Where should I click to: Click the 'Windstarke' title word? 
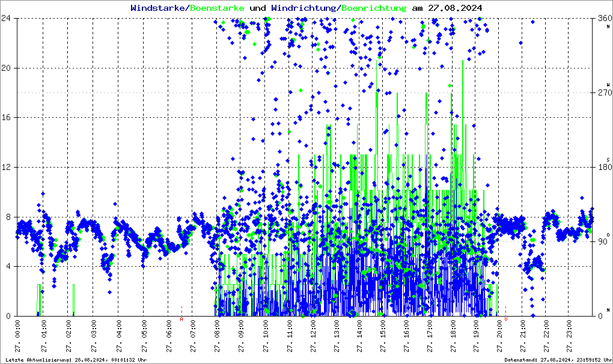(x=157, y=8)
